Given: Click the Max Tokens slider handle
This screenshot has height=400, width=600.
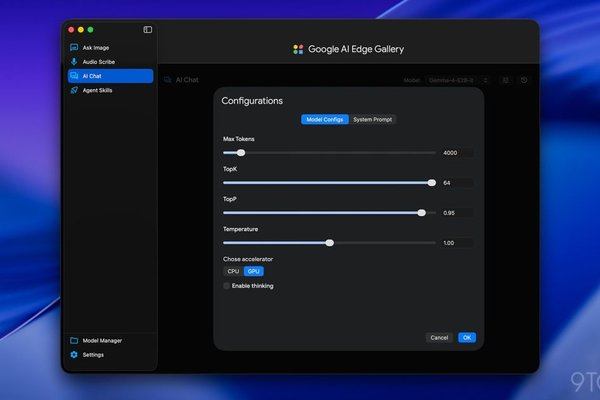Looking at the screenshot, I should (241, 153).
